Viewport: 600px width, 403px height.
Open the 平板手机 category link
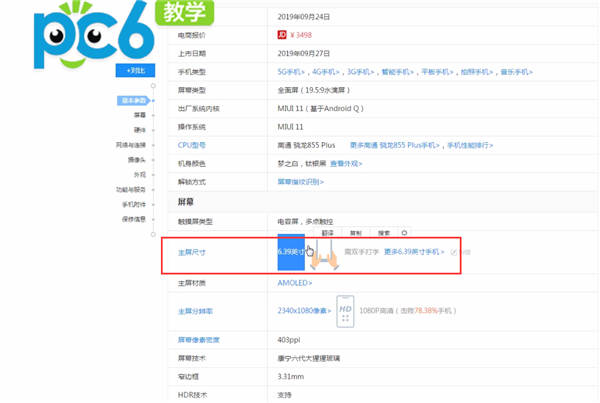click(x=437, y=72)
